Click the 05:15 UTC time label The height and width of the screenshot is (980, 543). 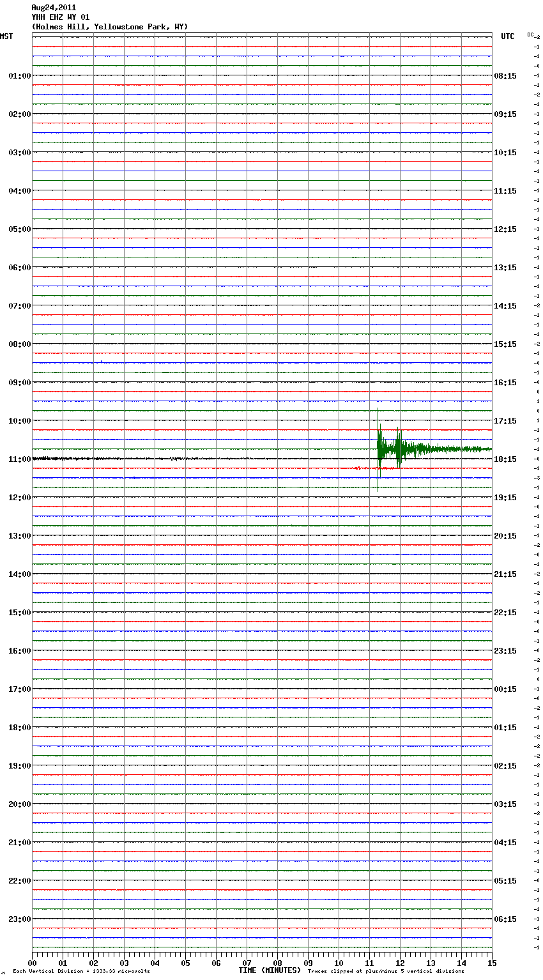tap(505, 881)
